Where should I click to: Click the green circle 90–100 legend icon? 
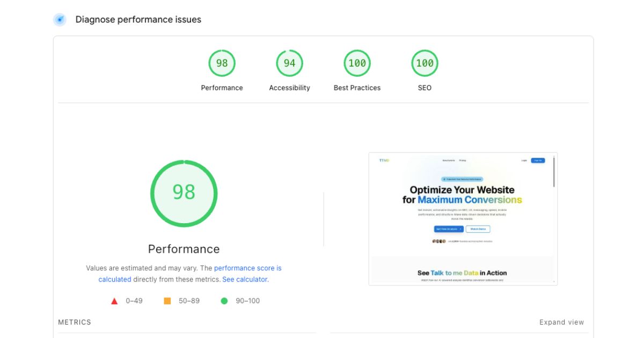[224, 301]
